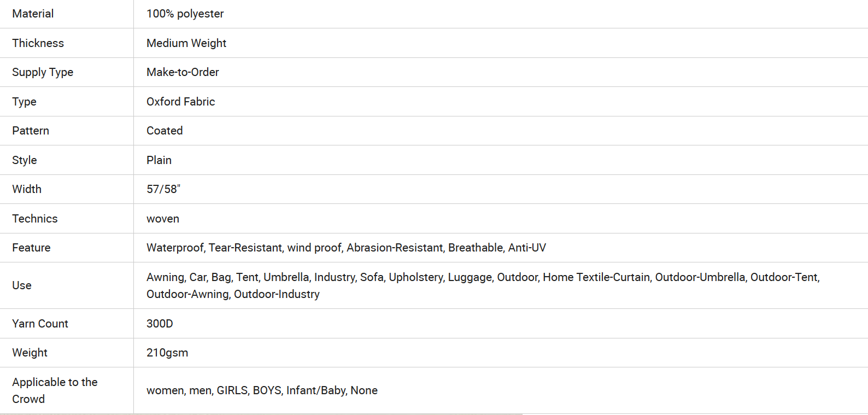Click the Width 57/58" value
The image size is (868, 415).
(163, 189)
